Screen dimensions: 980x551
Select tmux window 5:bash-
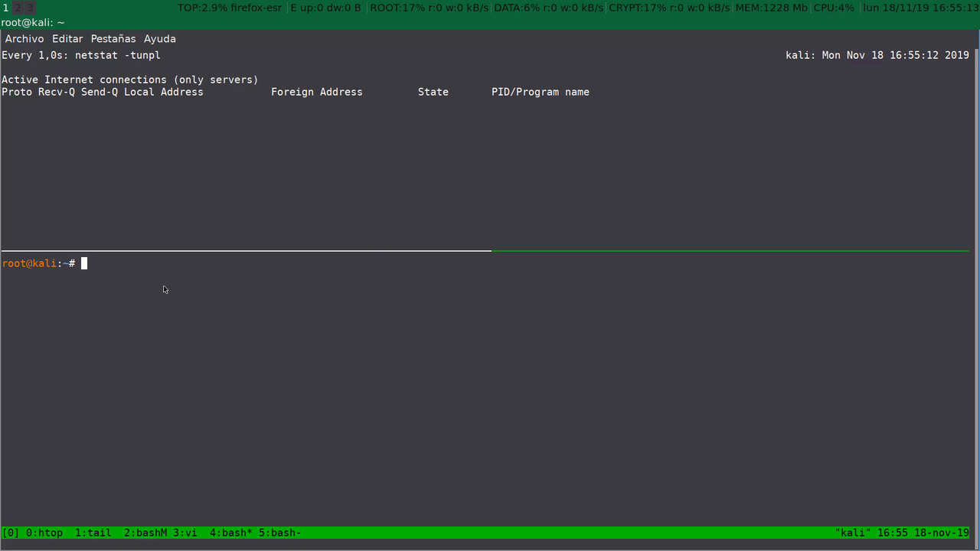[x=280, y=533]
